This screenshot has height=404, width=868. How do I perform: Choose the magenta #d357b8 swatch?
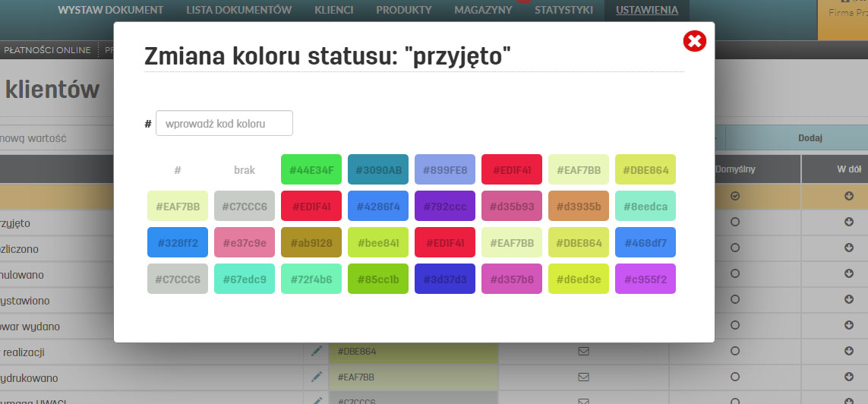(512, 279)
